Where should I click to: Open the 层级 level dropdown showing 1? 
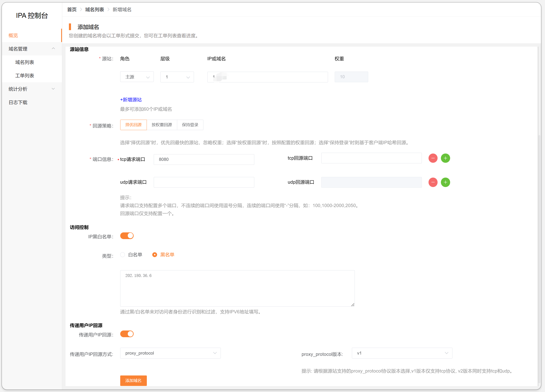177,77
